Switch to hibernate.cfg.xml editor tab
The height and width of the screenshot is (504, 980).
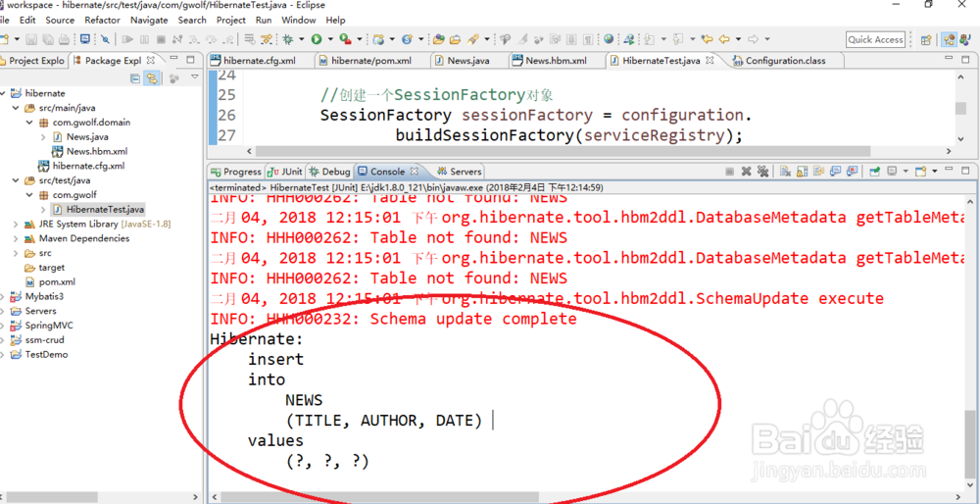[x=260, y=61]
